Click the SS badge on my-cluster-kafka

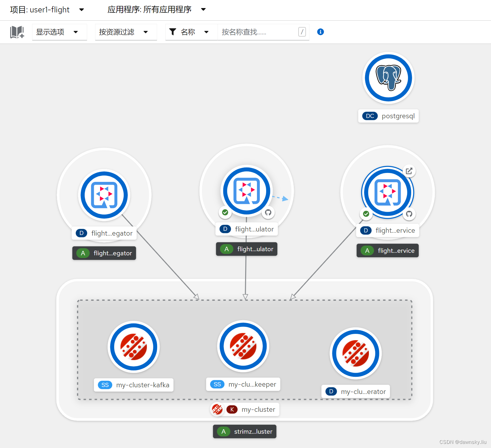tap(105, 385)
